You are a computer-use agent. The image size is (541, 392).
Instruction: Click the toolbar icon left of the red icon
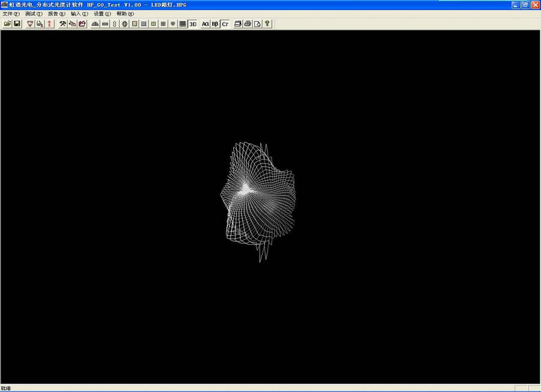pos(40,24)
